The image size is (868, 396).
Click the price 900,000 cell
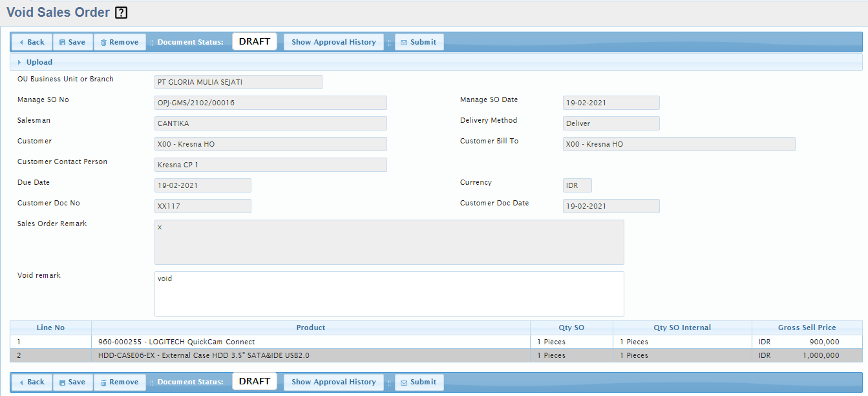807,342
